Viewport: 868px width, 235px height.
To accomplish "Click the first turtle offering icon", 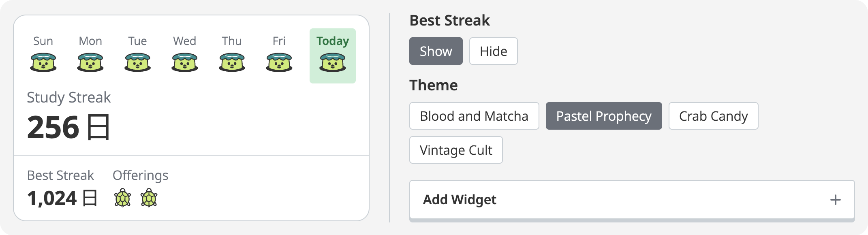I will tap(122, 198).
